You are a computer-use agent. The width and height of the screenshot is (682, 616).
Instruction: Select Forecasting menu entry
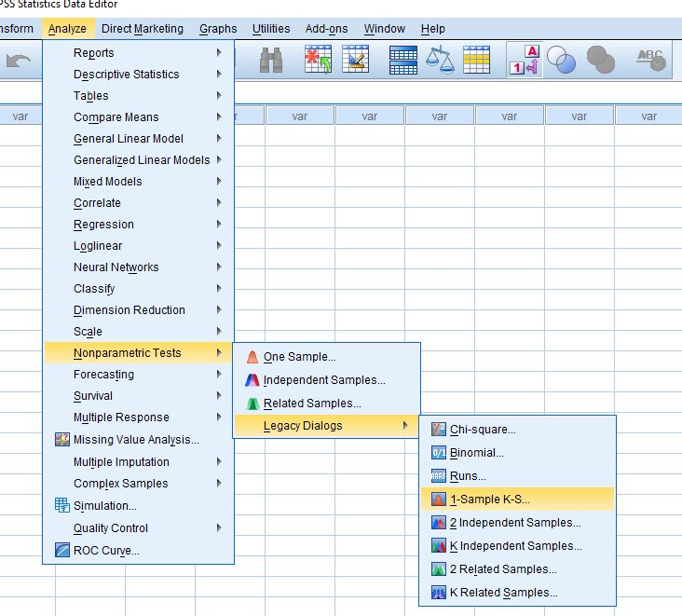tap(138, 374)
